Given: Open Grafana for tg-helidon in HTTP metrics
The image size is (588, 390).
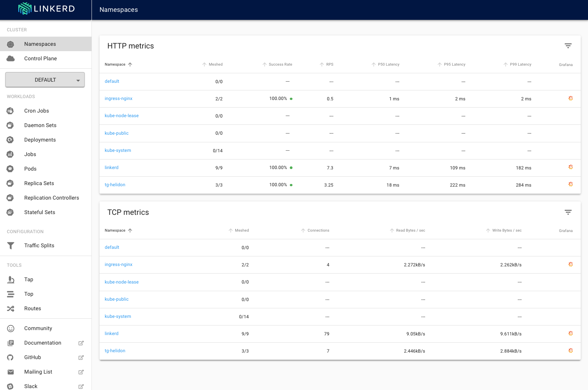Looking at the screenshot, I should pos(570,184).
